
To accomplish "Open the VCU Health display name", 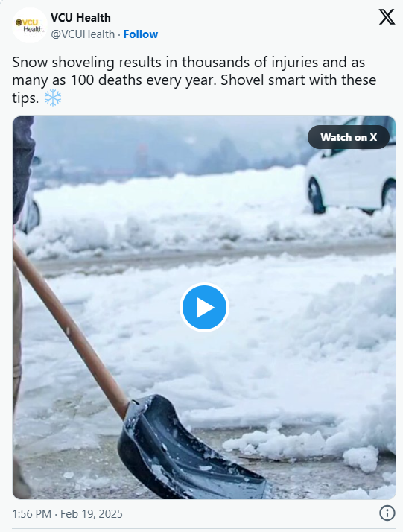I will [80, 18].
